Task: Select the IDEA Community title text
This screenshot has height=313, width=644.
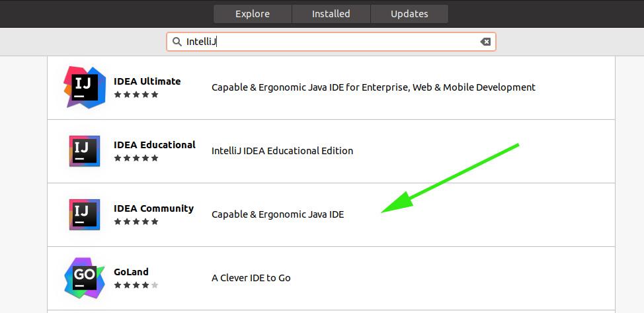Action: 153,208
